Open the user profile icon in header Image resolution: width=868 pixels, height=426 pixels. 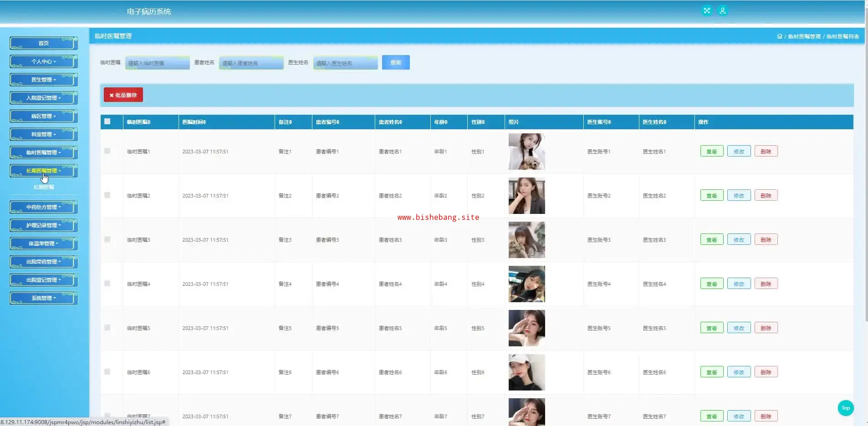point(722,11)
